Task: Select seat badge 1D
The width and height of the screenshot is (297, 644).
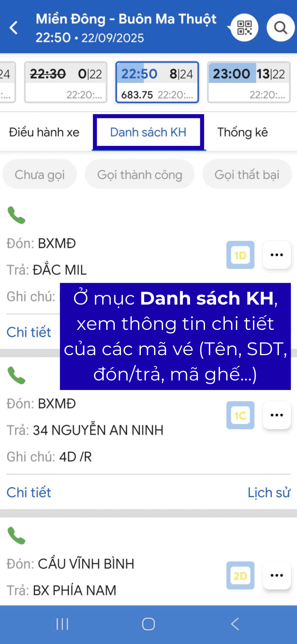Action: 240,255
